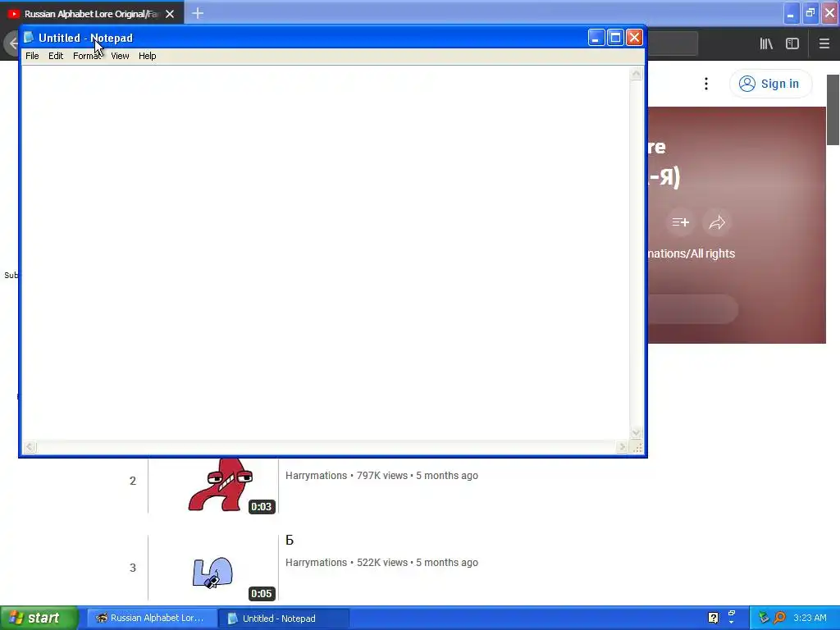Click the save playlist icon
Viewport: 840px width, 630px height.
click(x=680, y=221)
